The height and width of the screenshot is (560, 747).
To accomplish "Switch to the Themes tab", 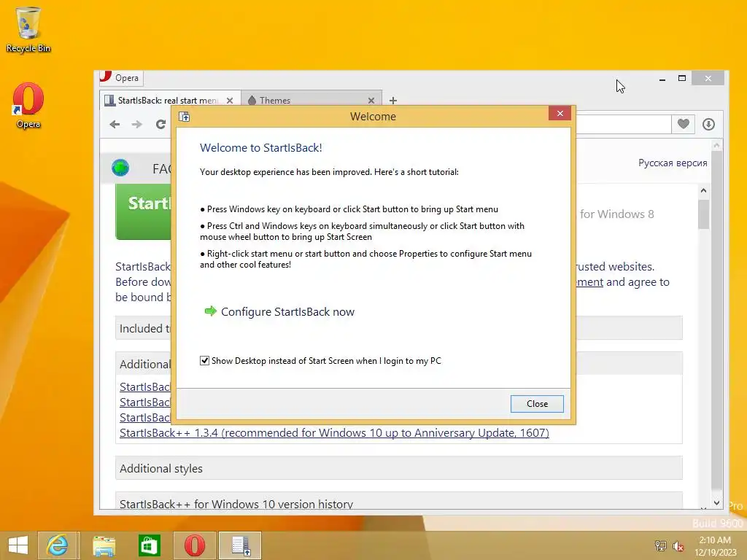I will [275, 101].
